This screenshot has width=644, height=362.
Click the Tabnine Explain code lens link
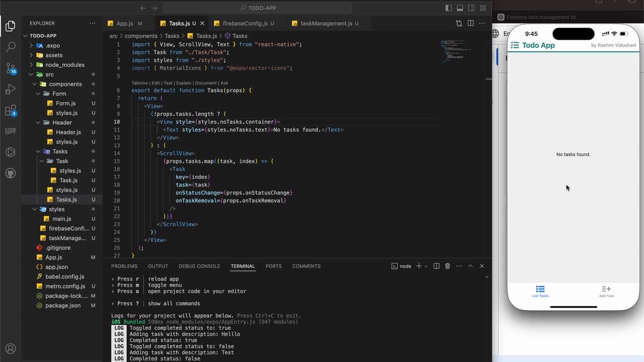[184, 83]
